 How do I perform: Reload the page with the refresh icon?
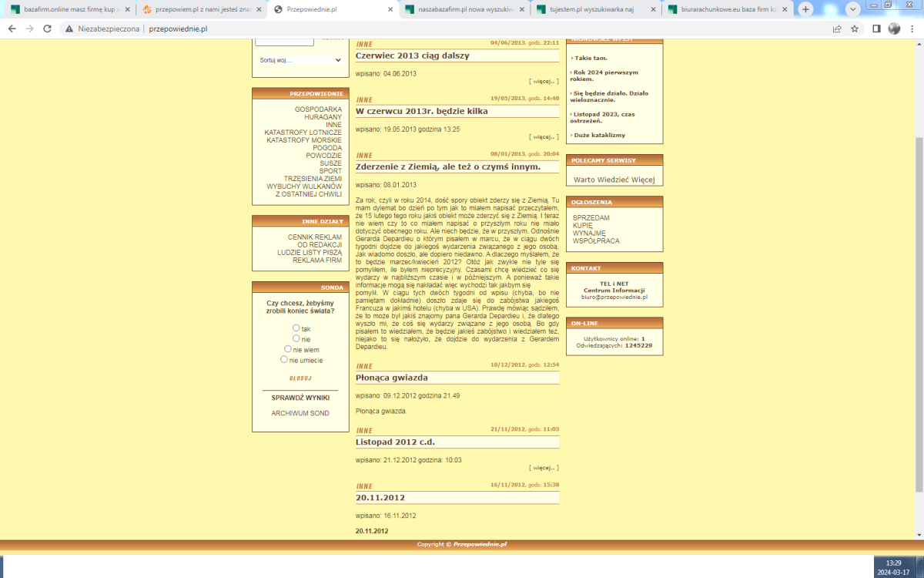(48, 29)
